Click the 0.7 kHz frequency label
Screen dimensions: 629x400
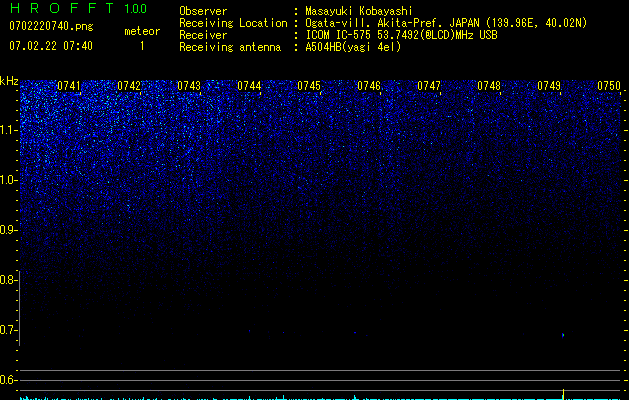[x=9, y=330]
